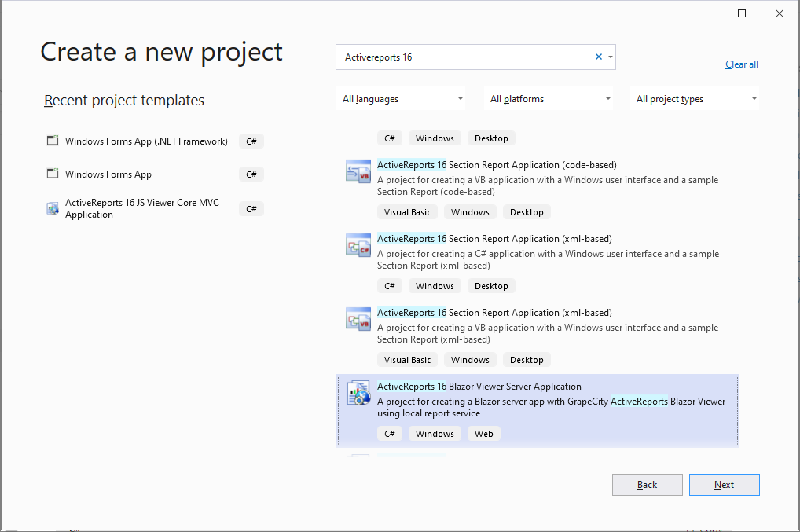Viewport: 800px width, 532px height.
Task: Click C# tag beside Windows Forms App (.NET Framework)
Action: pos(251,141)
